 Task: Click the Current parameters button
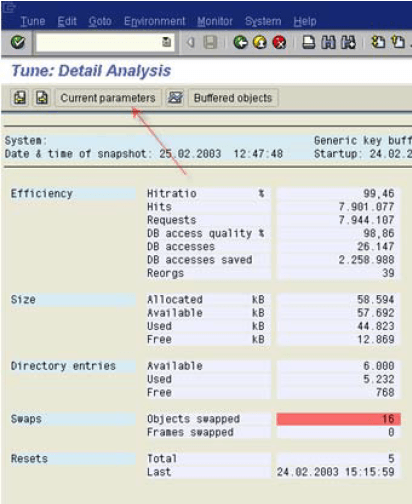click(108, 98)
